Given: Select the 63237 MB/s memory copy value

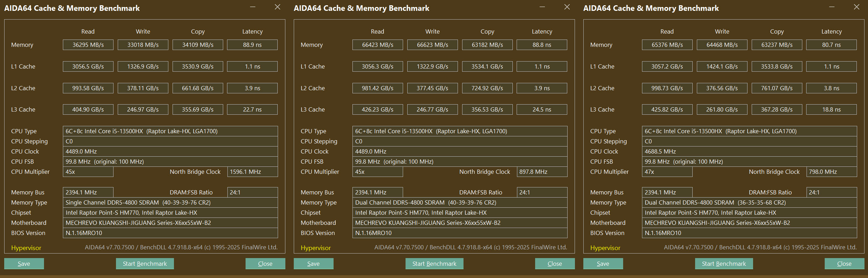Looking at the screenshot, I should 777,45.
